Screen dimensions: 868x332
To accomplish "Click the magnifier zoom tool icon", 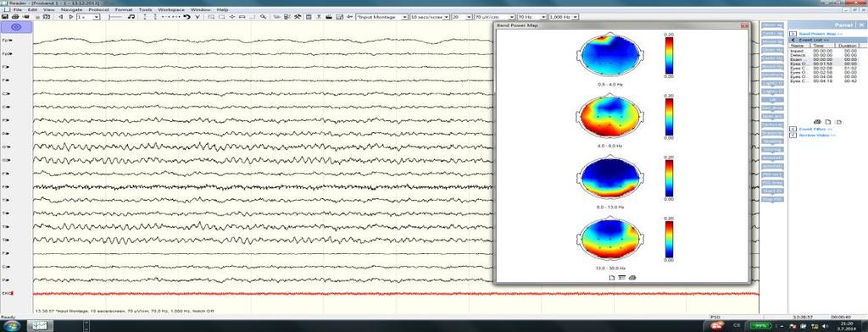I will (263, 17).
